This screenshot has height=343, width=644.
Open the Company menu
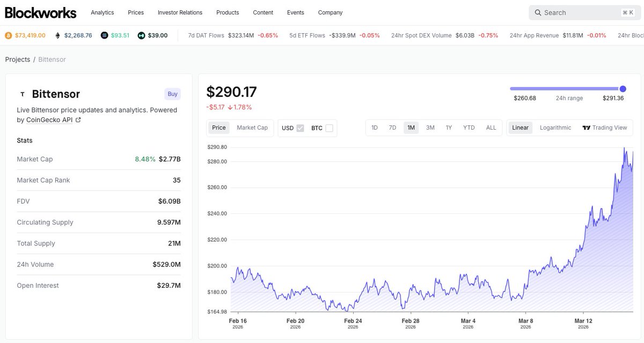coord(330,12)
